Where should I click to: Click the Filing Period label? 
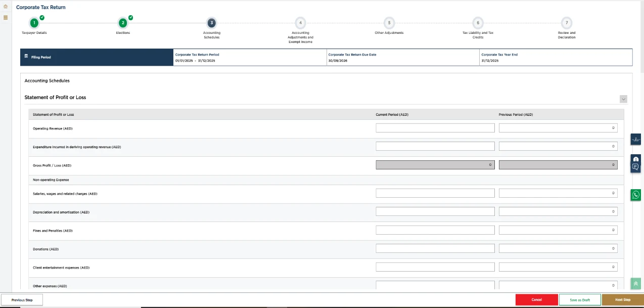[41, 57]
